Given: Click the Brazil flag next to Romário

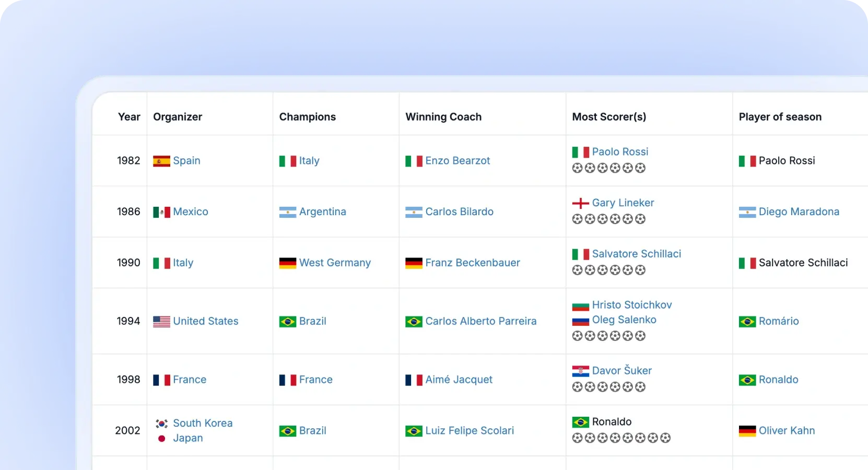Looking at the screenshot, I should coord(747,322).
